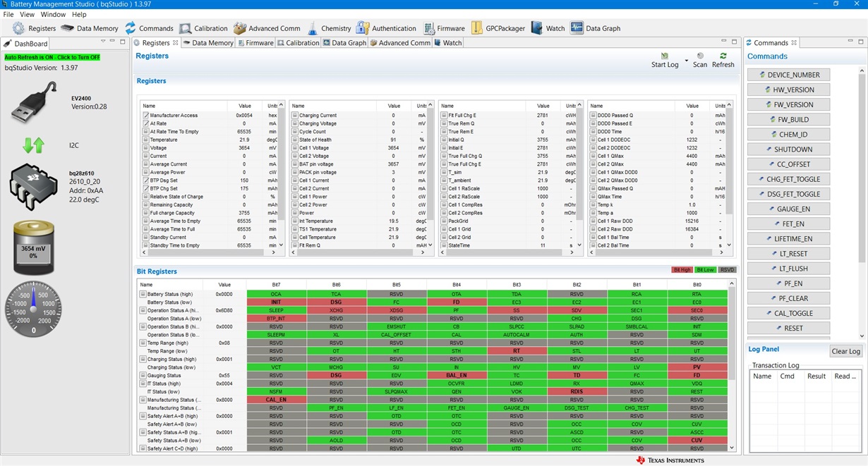Click the current gauge dial
The image size is (868, 466).
pyautogui.click(x=33, y=309)
